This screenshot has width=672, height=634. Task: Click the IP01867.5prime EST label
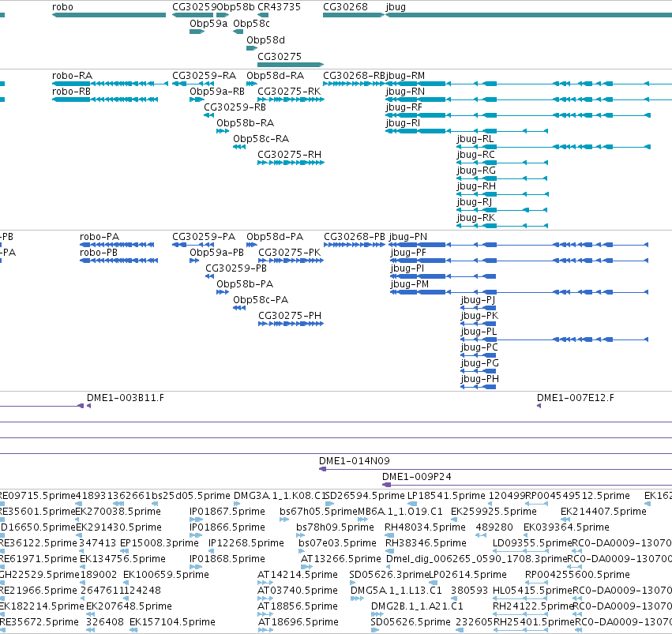pyautogui.click(x=227, y=512)
